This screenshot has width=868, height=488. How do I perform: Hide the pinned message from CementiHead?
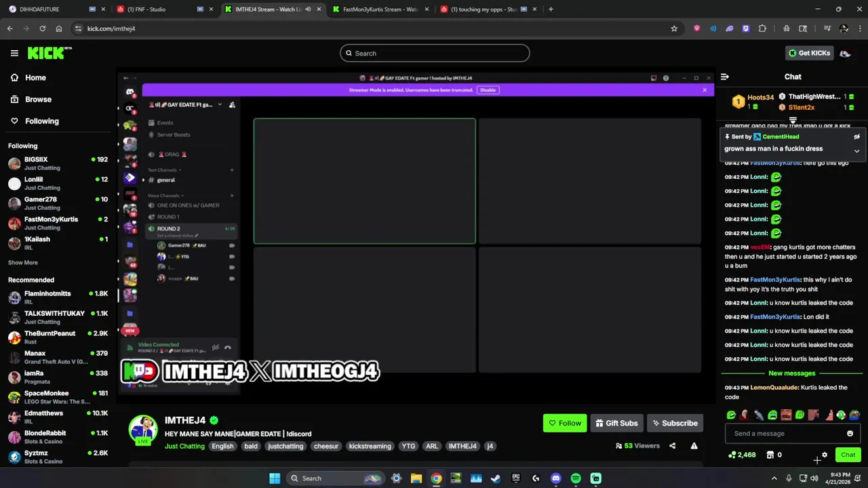[856, 137]
